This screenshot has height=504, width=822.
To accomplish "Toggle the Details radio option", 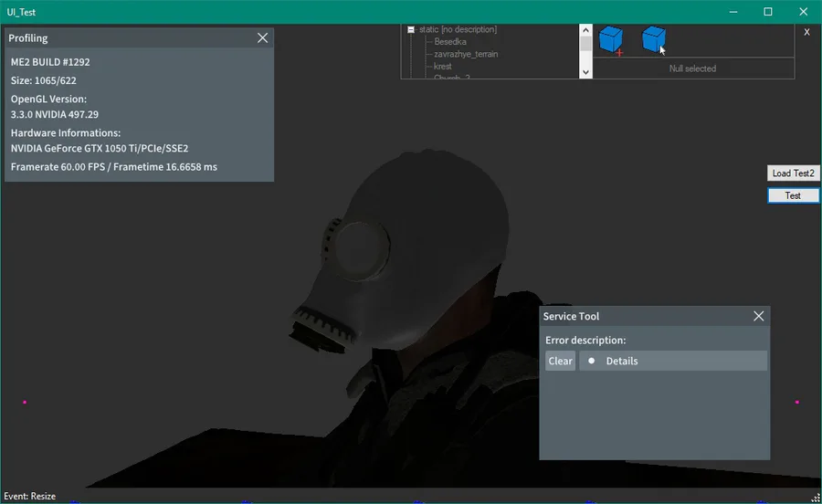I will point(591,361).
